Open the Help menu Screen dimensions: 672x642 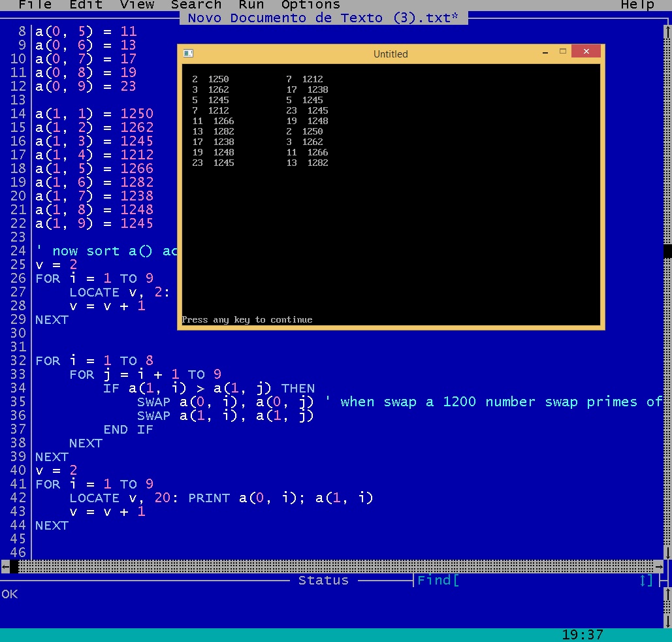click(637, 5)
